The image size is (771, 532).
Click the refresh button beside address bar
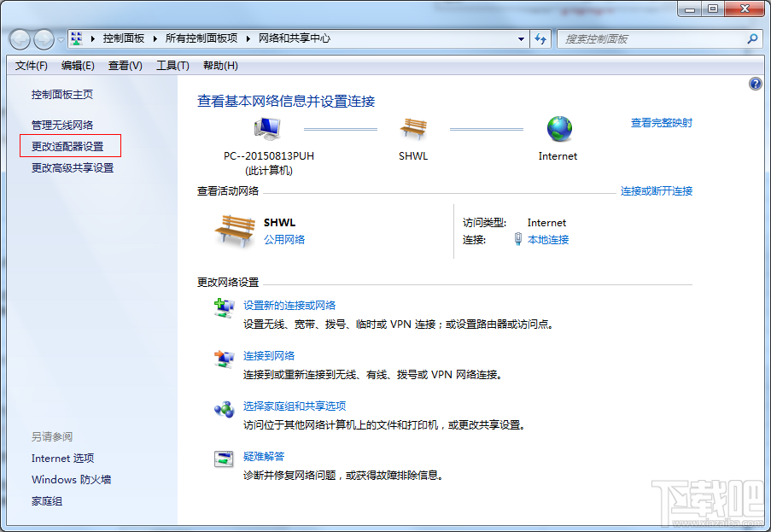click(540, 38)
